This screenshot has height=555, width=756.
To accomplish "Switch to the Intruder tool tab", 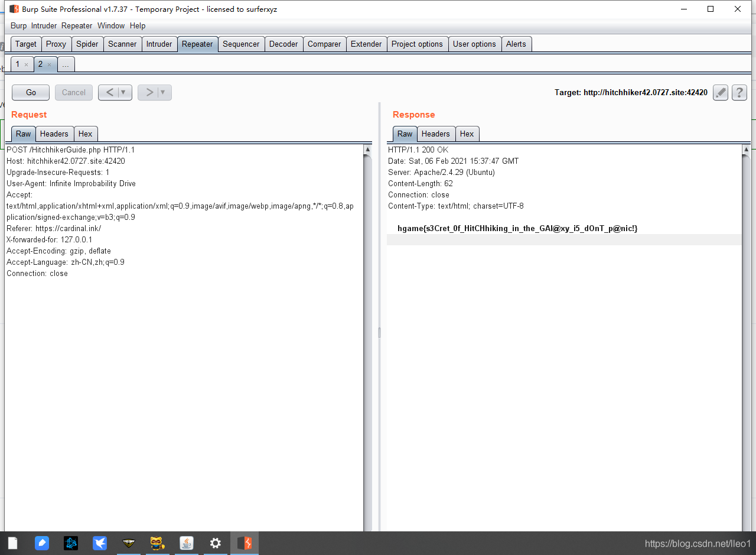I will [x=159, y=44].
